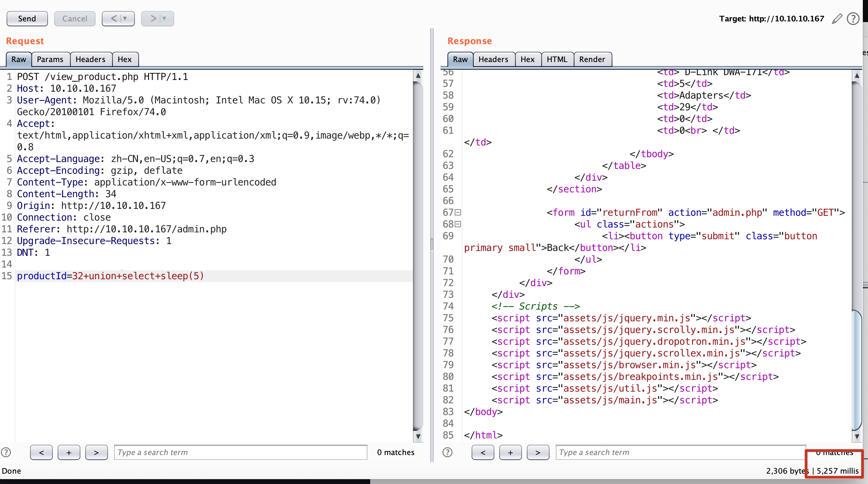Click the plus button in request search bar
This screenshot has width=868, height=484.
(69, 452)
